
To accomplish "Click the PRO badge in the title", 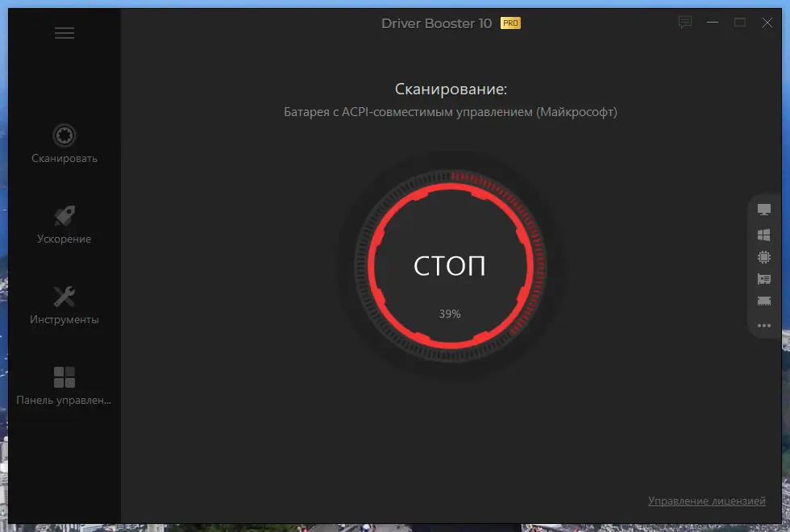I will tap(510, 23).
